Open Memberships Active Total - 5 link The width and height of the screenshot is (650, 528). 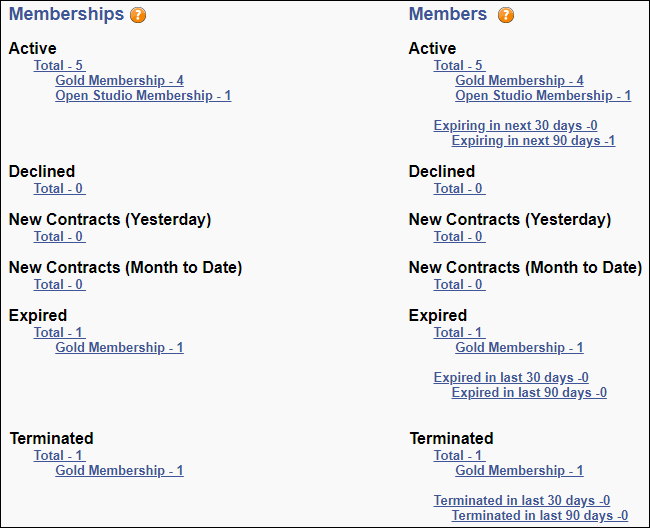pos(59,65)
